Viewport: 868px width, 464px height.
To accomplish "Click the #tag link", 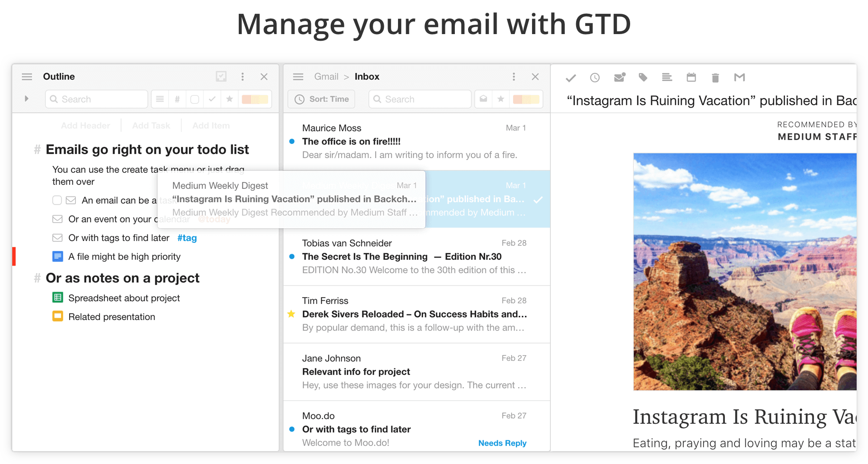I will click(x=187, y=238).
